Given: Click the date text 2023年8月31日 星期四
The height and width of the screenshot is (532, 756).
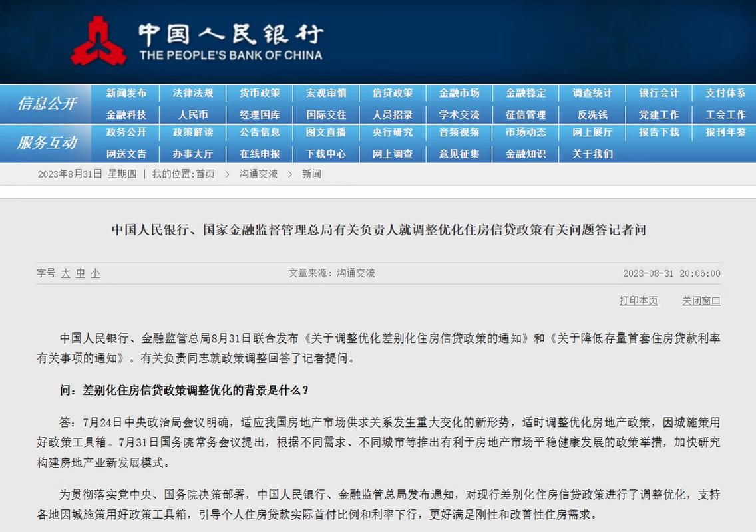Looking at the screenshot, I should [87, 174].
